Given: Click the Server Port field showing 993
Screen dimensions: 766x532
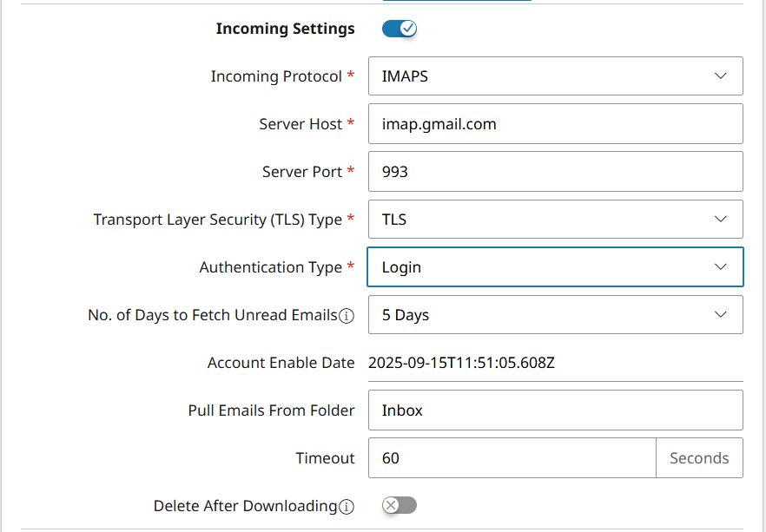Looking at the screenshot, I should point(556,172).
